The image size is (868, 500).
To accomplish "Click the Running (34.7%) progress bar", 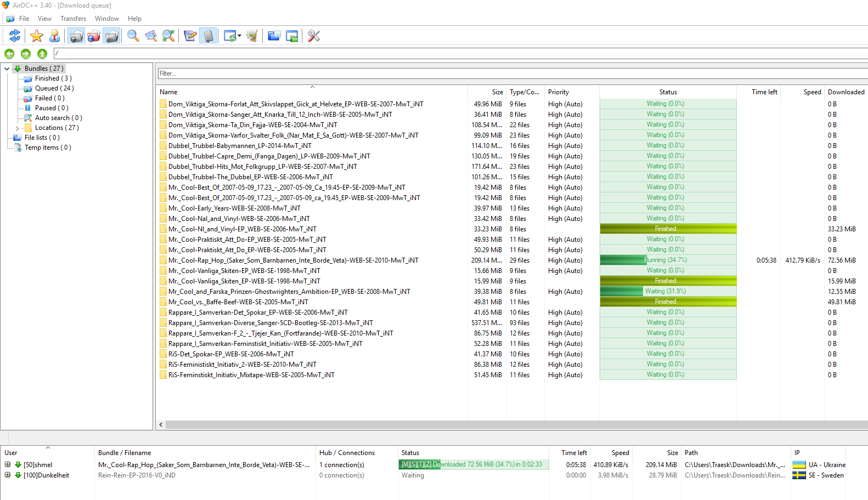I will 668,260.
